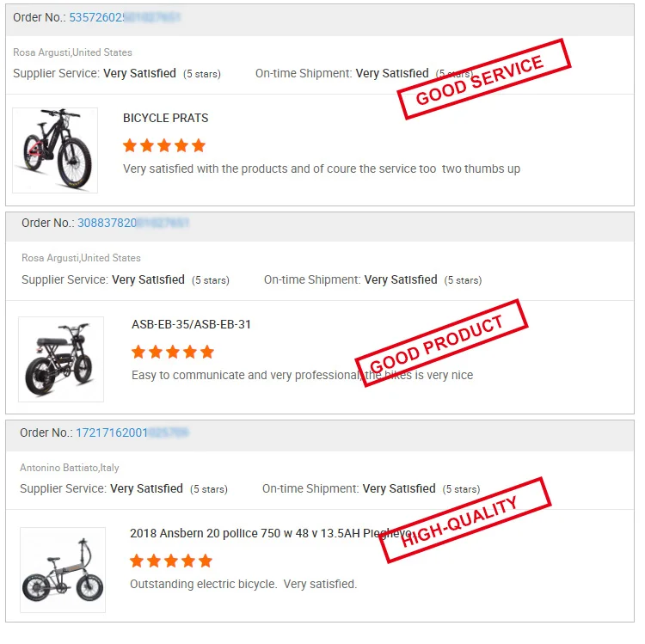Click the star rating under ASB-EB-35/ASB-EB-31

(173, 352)
